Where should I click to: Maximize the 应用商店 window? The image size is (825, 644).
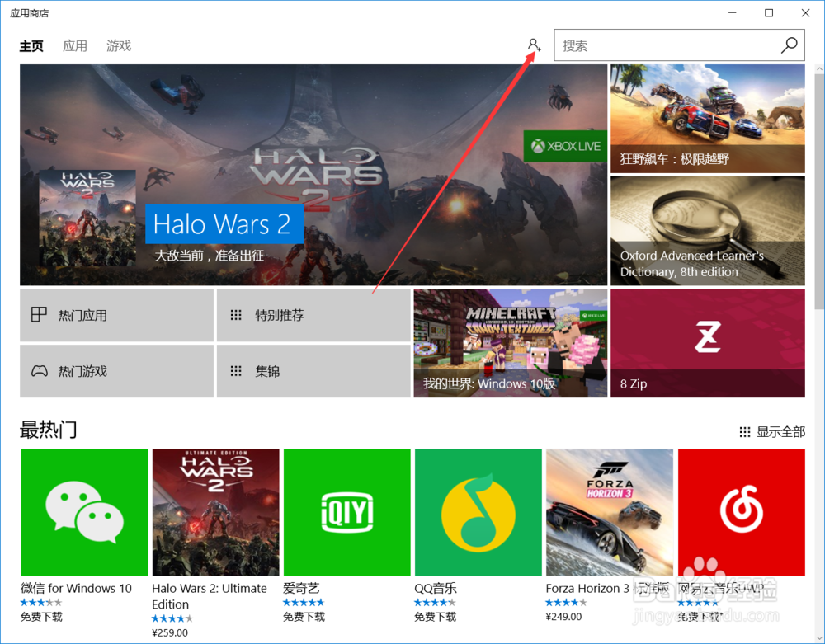coord(769,12)
